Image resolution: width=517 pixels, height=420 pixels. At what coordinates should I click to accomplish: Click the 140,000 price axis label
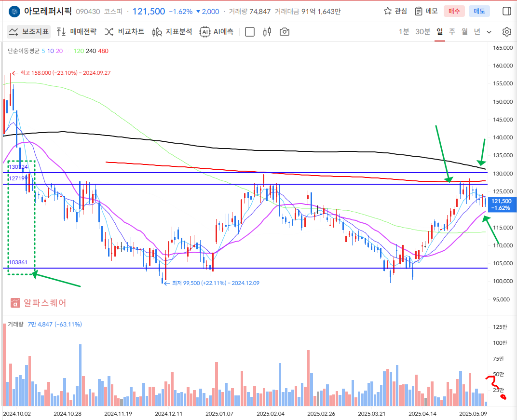[503, 137]
